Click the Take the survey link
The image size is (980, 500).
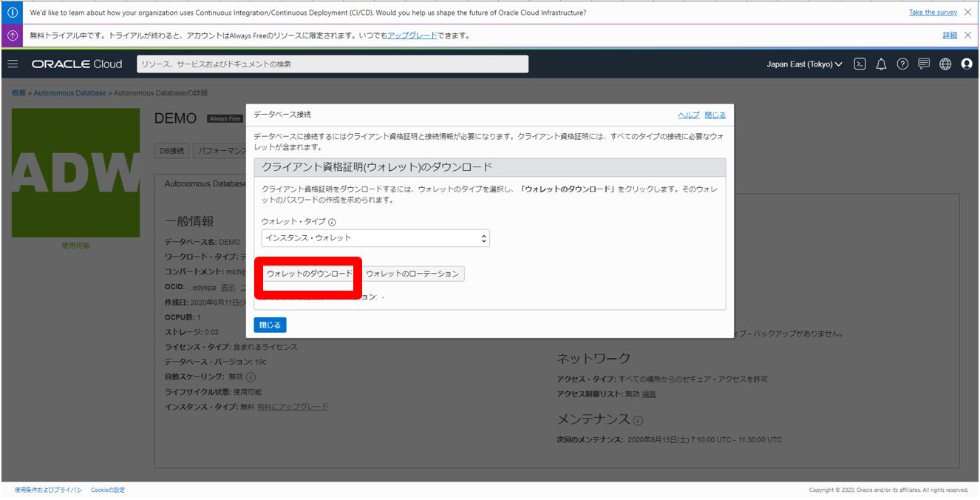[933, 13]
